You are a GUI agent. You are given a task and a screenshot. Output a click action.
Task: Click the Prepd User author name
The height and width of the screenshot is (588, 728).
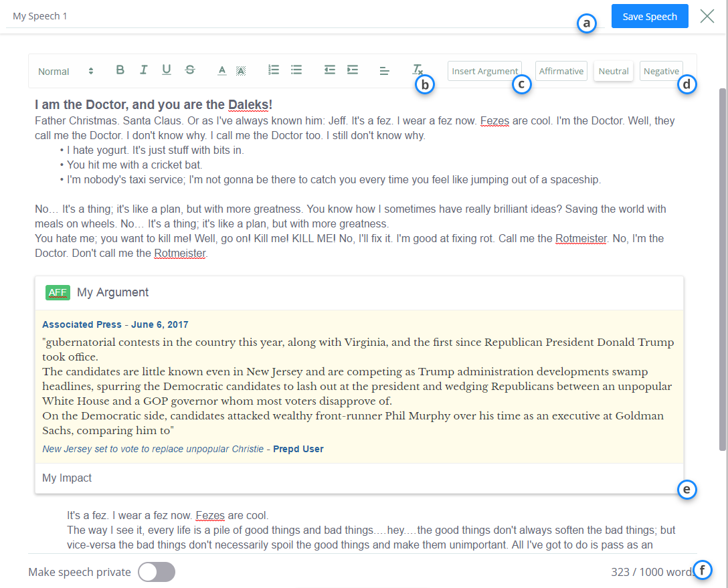point(298,449)
